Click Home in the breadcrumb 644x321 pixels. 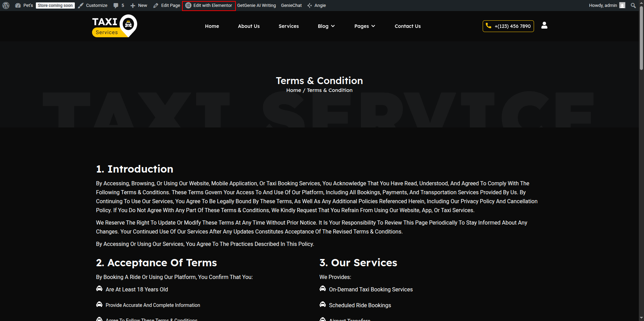[x=294, y=90]
